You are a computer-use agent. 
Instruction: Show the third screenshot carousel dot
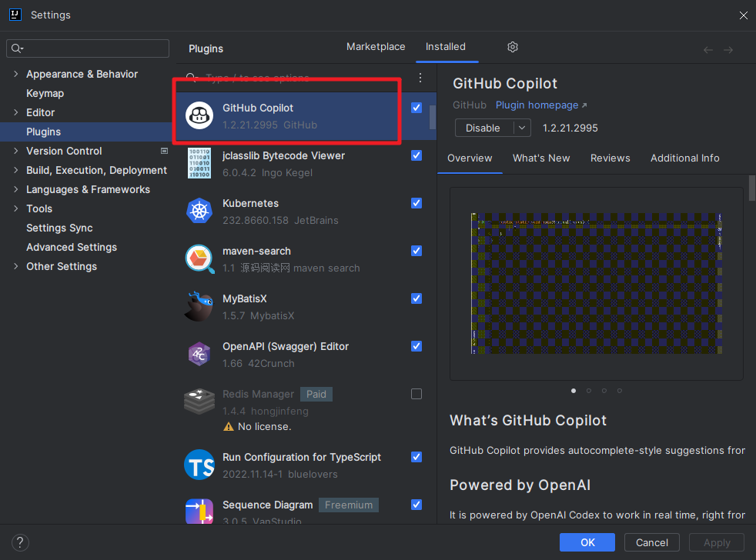tap(604, 391)
